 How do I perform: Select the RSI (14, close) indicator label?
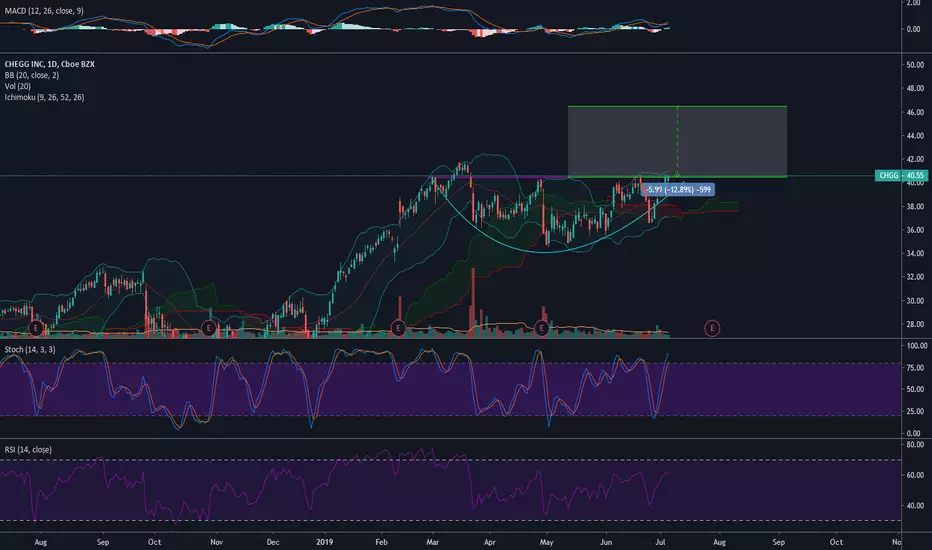click(x=28, y=450)
